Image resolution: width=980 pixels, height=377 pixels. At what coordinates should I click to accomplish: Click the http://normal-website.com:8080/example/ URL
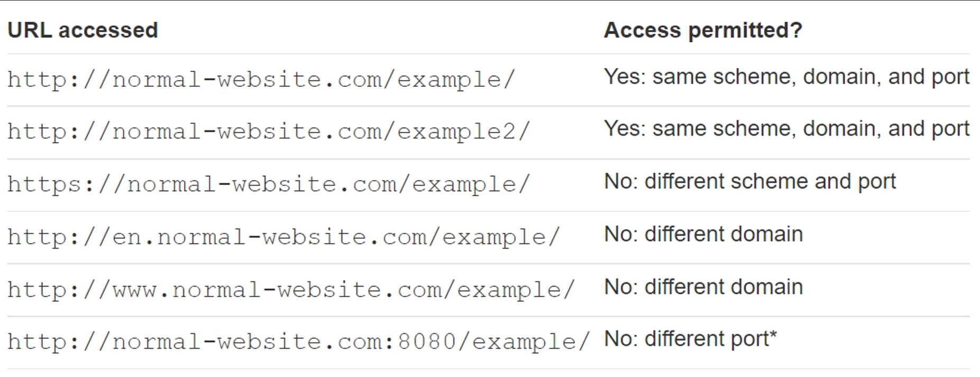pos(298,342)
